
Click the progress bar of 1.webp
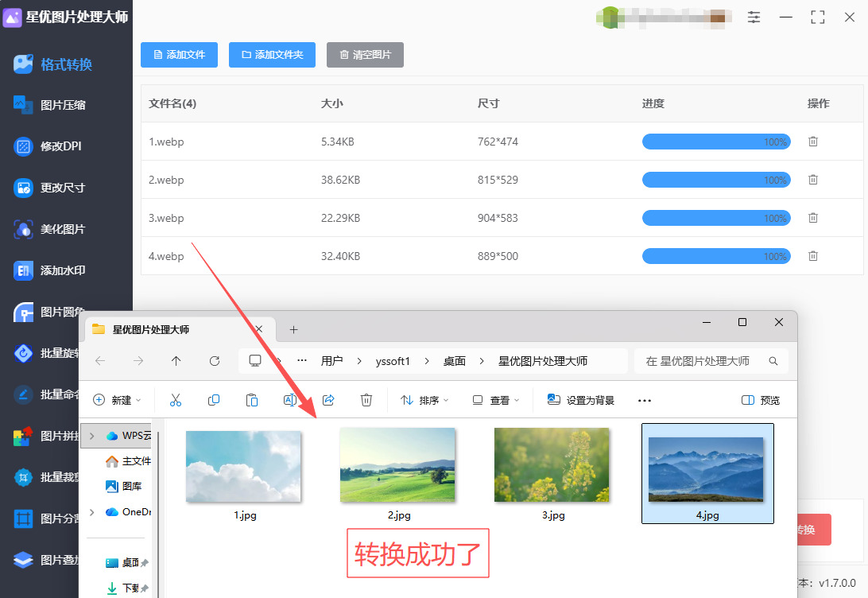click(716, 142)
